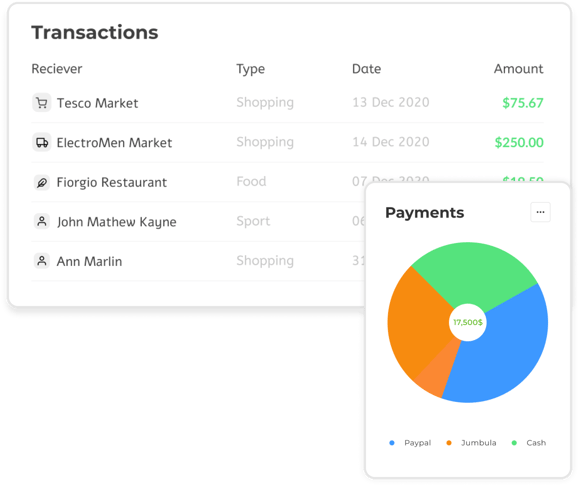The height and width of the screenshot is (486, 579).
Task: Click the 13 Dec 2020 date
Action: pos(391,102)
